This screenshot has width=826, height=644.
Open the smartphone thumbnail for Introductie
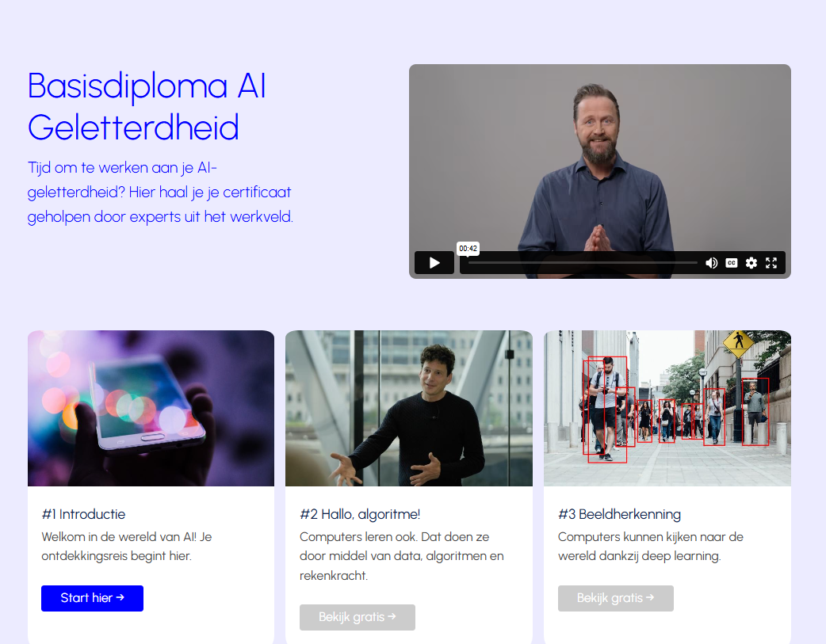[x=151, y=408]
